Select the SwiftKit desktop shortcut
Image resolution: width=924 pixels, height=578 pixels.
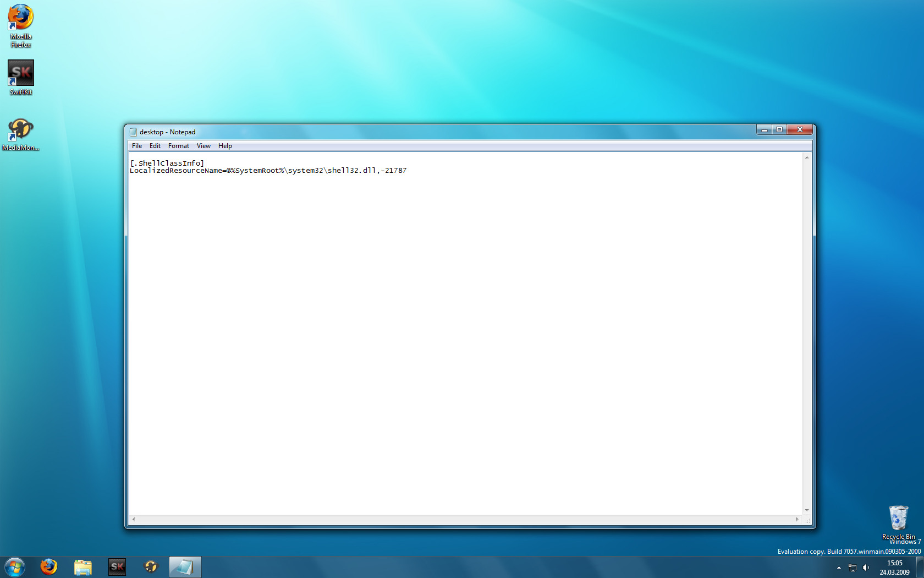tap(21, 78)
